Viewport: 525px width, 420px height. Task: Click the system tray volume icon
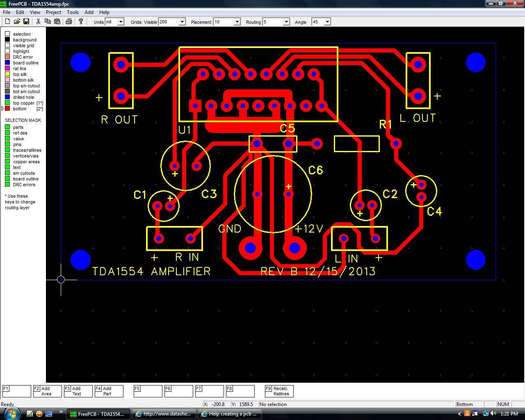493,413
